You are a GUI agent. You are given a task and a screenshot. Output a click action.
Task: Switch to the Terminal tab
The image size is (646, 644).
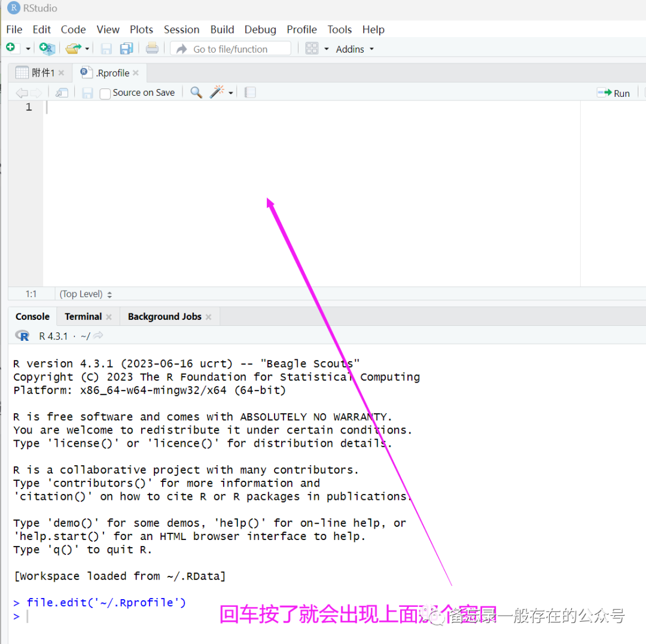tap(83, 316)
